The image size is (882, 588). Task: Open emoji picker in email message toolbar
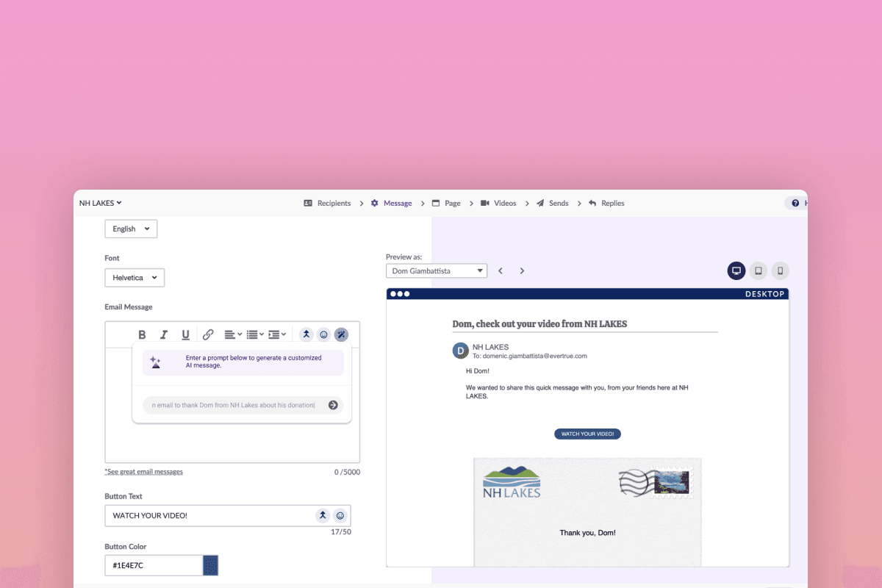click(323, 334)
